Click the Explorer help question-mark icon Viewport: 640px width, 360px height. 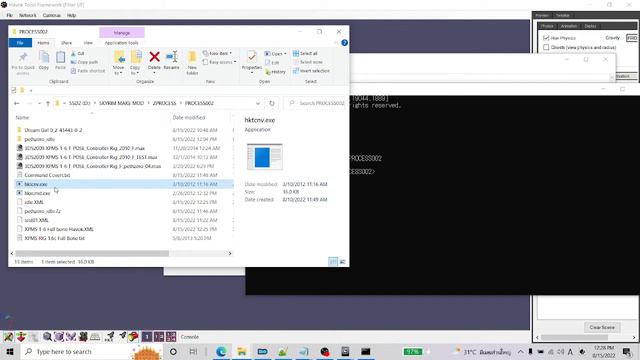344,42
